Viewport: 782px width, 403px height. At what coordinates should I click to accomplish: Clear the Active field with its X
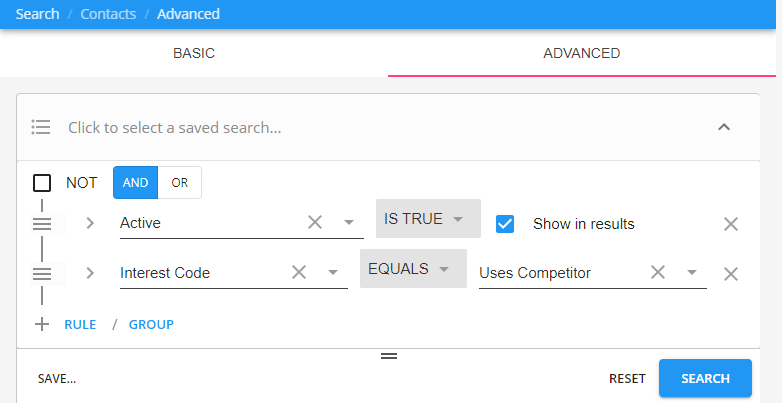[x=315, y=222]
